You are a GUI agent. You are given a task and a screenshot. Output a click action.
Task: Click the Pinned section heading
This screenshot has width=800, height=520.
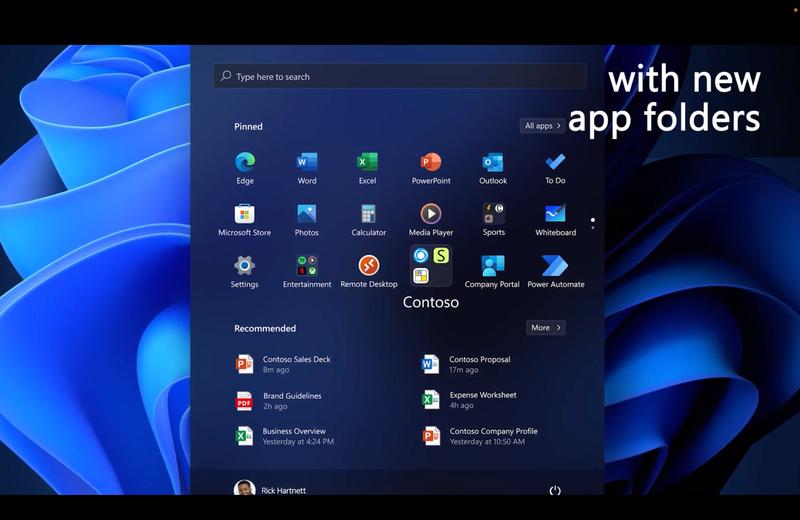(248, 127)
